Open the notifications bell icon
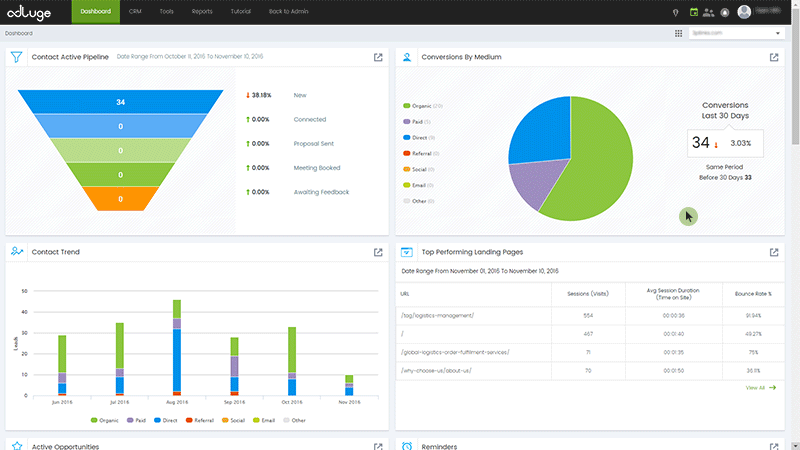 [725, 12]
